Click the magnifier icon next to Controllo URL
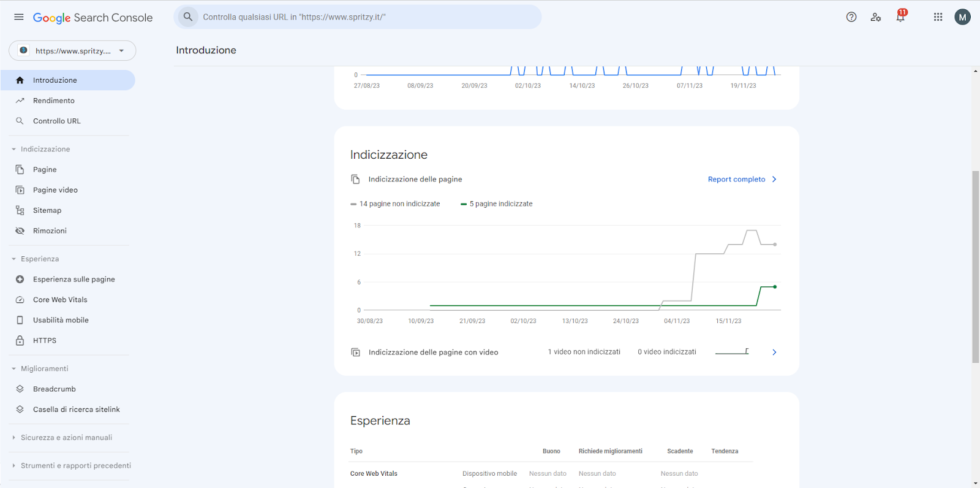980x488 pixels. [x=20, y=121]
